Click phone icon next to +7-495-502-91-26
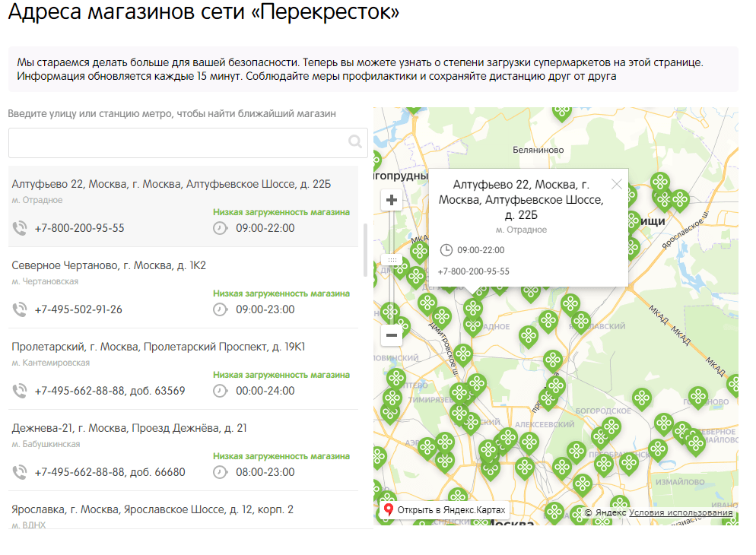Viewport: 756px width, 555px height. click(x=20, y=309)
